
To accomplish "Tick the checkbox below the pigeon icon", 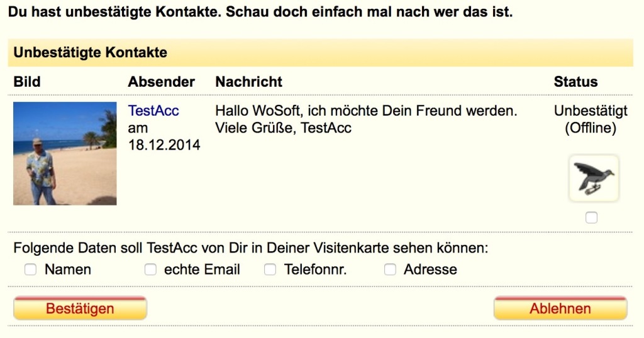I will [x=591, y=217].
